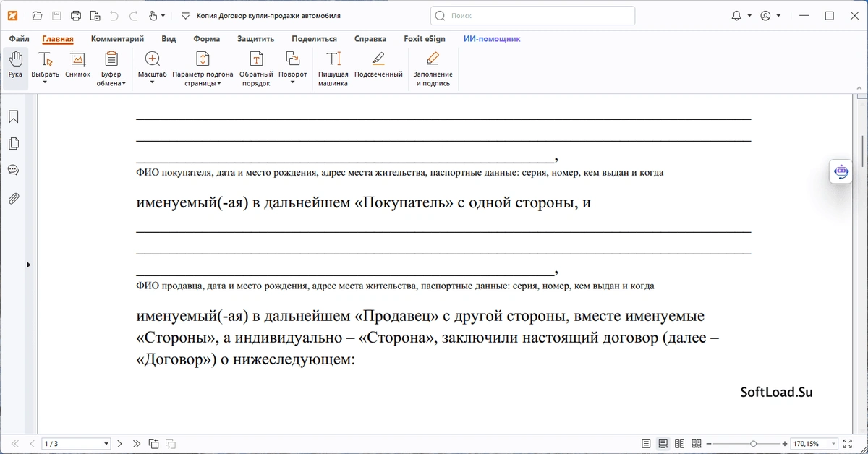The width and height of the screenshot is (868, 454).
Task: Switch to the Форма tab
Action: pos(208,39)
